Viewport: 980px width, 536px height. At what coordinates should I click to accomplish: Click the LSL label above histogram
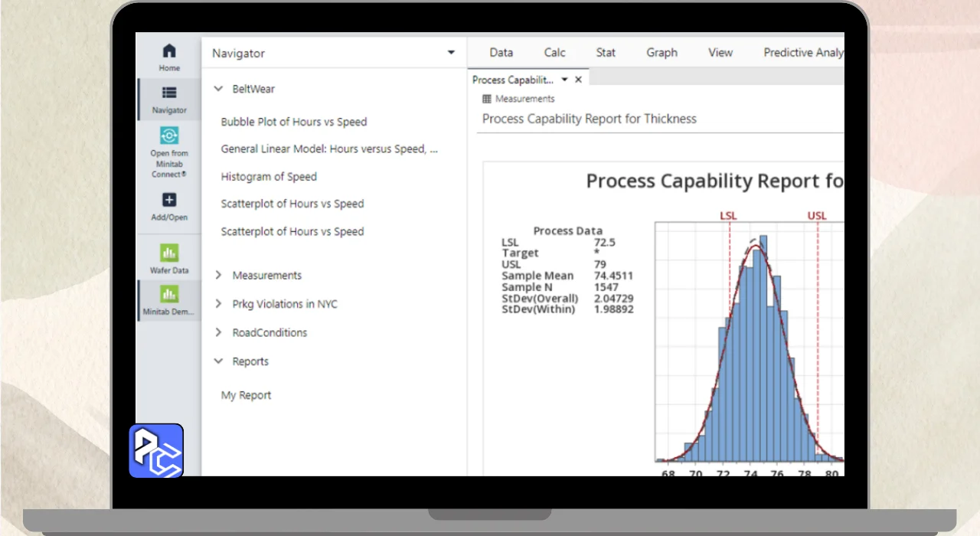728,216
